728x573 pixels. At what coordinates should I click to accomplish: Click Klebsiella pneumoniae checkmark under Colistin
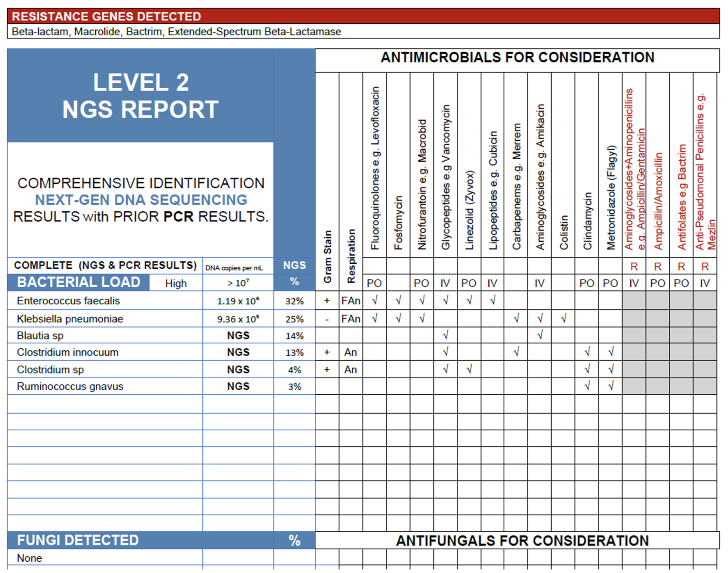(x=563, y=318)
